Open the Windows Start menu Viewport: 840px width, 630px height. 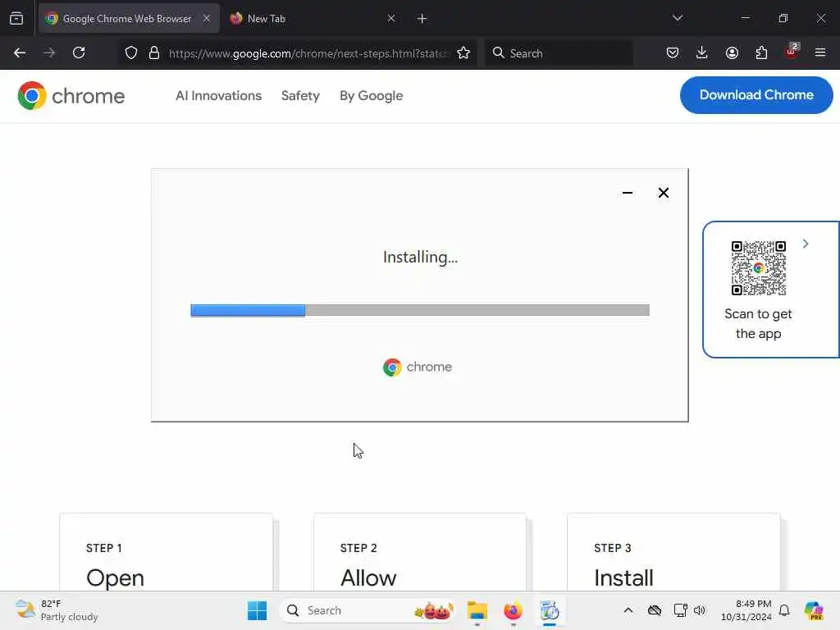click(257, 610)
